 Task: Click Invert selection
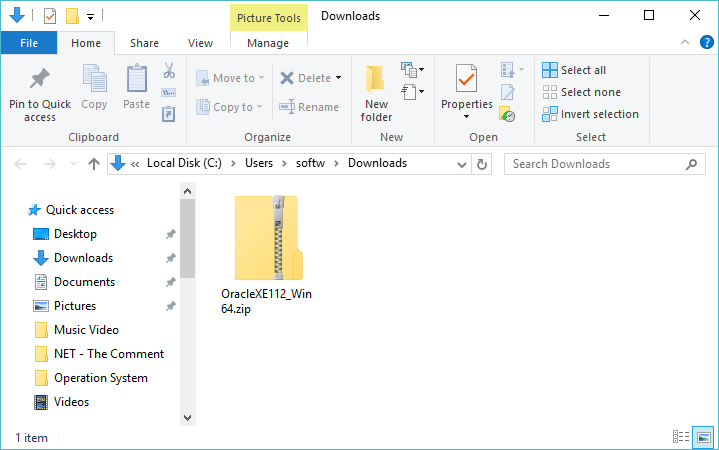tap(591, 114)
